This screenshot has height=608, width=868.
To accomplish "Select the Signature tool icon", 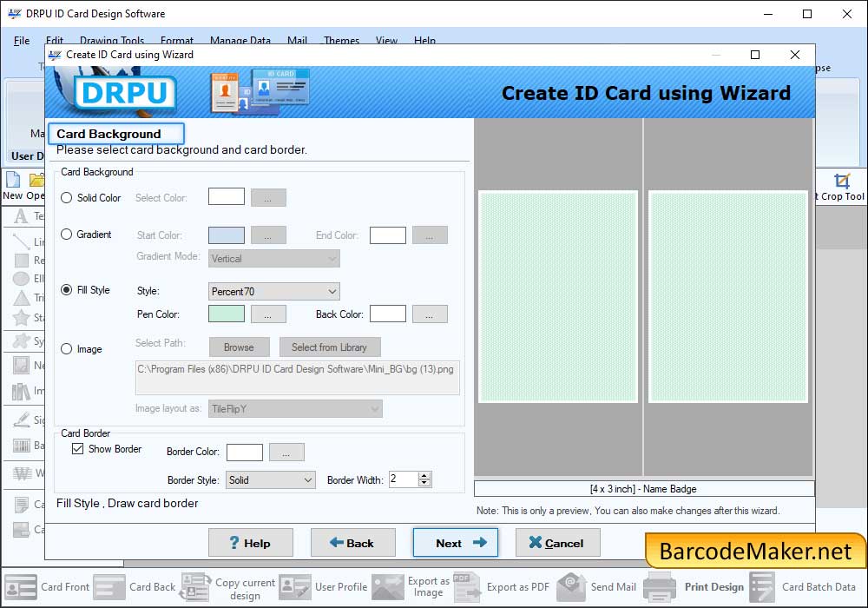I will (21, 420).
